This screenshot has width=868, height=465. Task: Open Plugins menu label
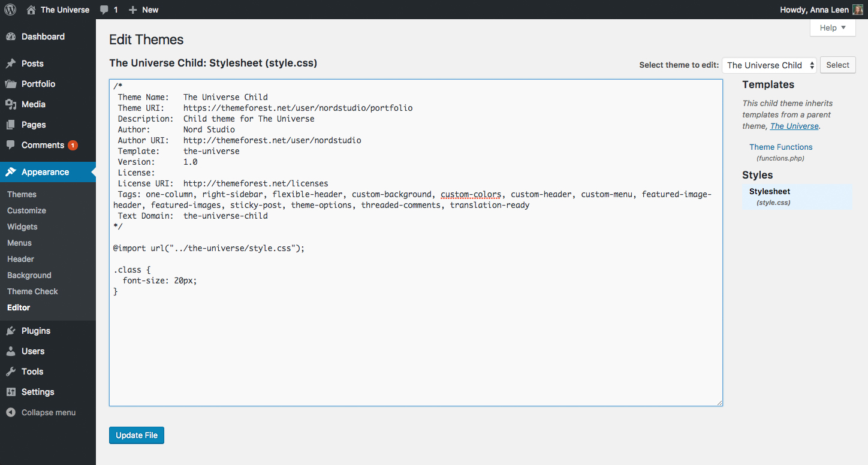36,331
